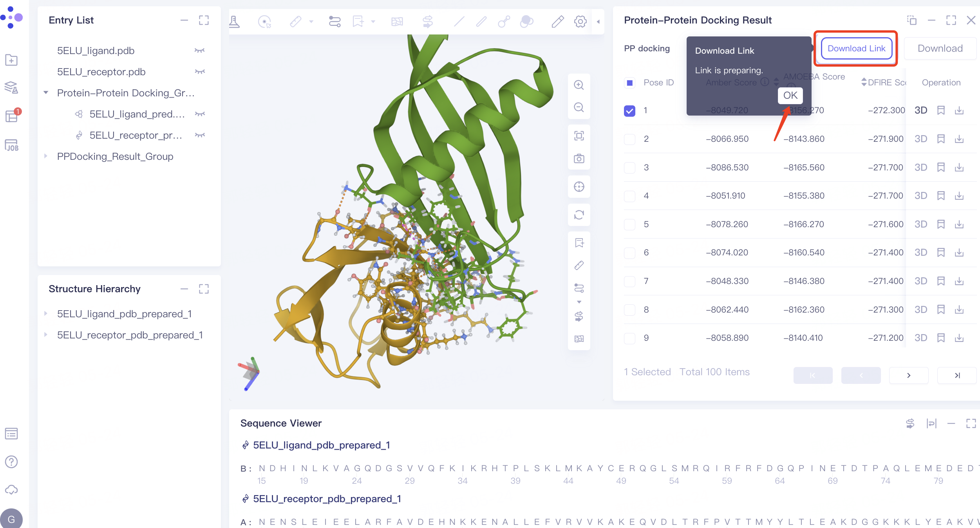View pose 5 in 3D
Screen dimensions: 980x528
coord(921,224)
